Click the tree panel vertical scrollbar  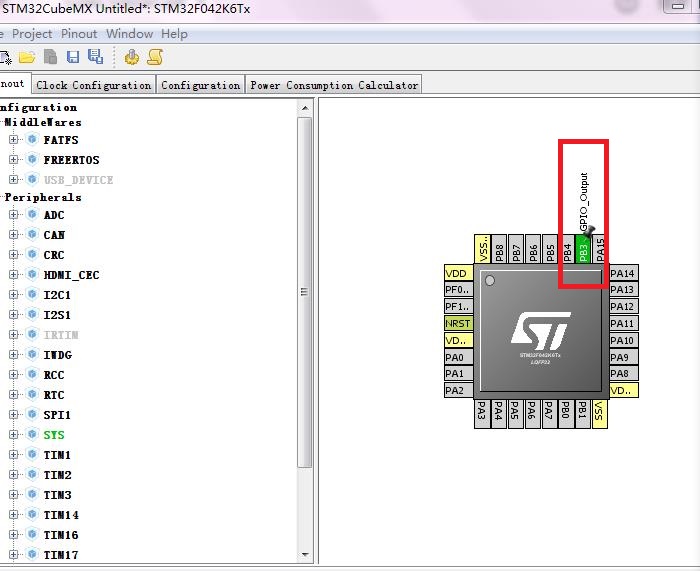pos(305,292)
